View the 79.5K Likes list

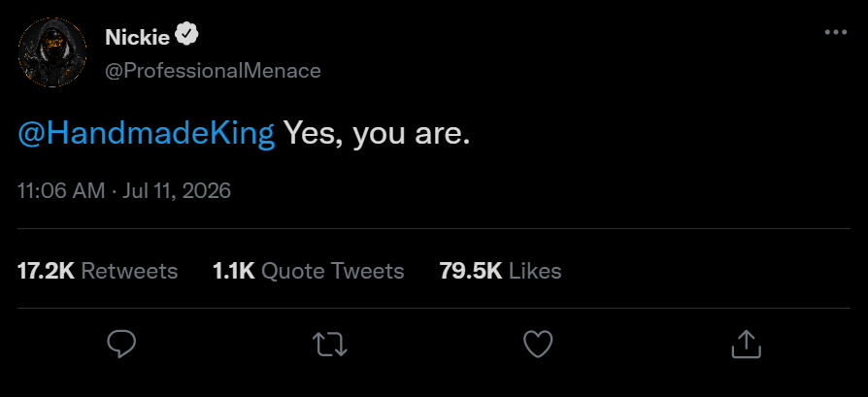(500, 272)
